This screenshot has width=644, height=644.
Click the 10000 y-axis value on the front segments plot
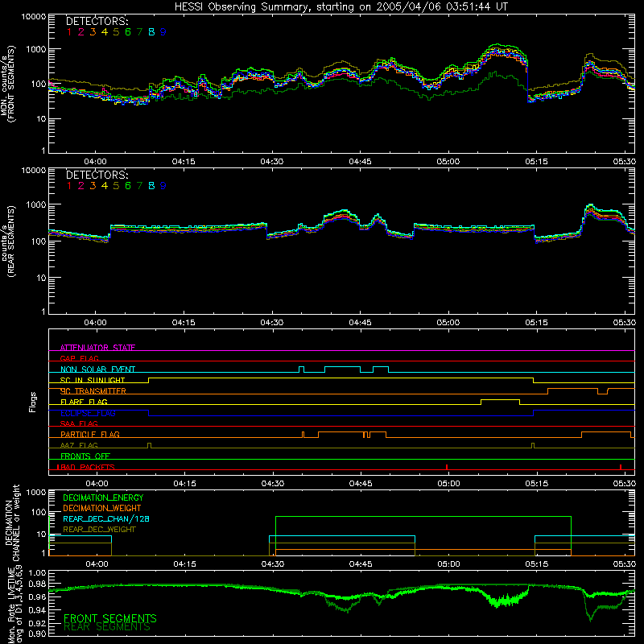click(x=34, y=17)
